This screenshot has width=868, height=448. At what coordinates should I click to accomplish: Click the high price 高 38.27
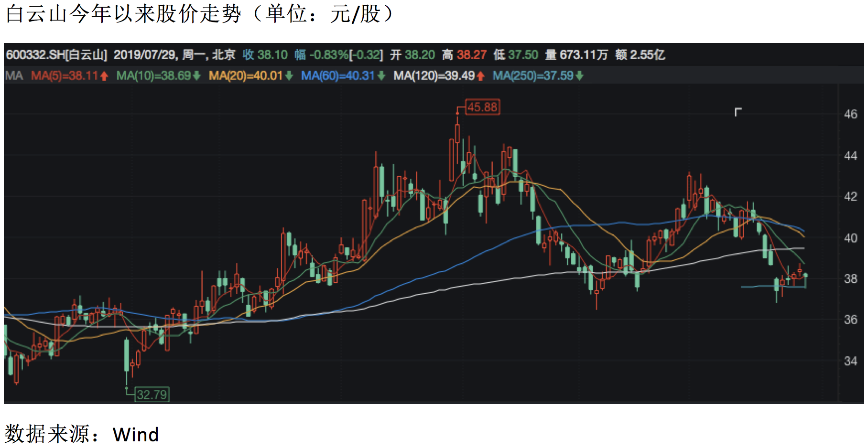click(x=464, y=55)
